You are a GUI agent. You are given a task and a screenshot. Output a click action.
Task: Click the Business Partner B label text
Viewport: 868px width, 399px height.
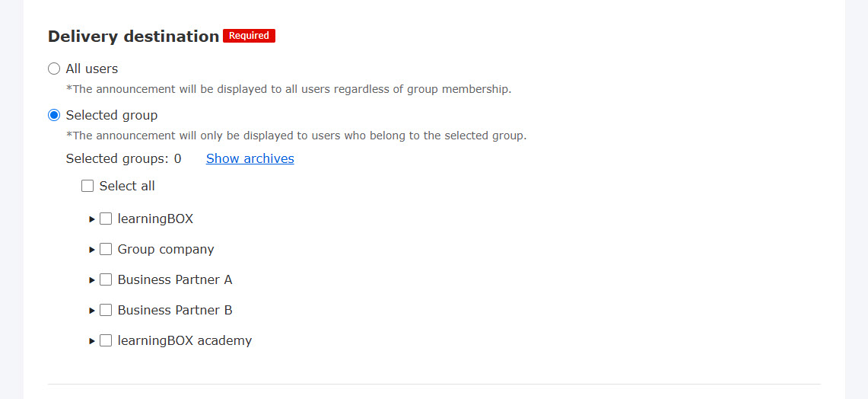[175, 310]
